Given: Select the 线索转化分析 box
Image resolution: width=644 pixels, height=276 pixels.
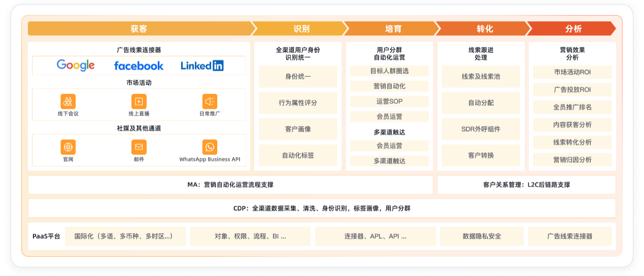Looking at the screenshot, I should click(572, 142).
